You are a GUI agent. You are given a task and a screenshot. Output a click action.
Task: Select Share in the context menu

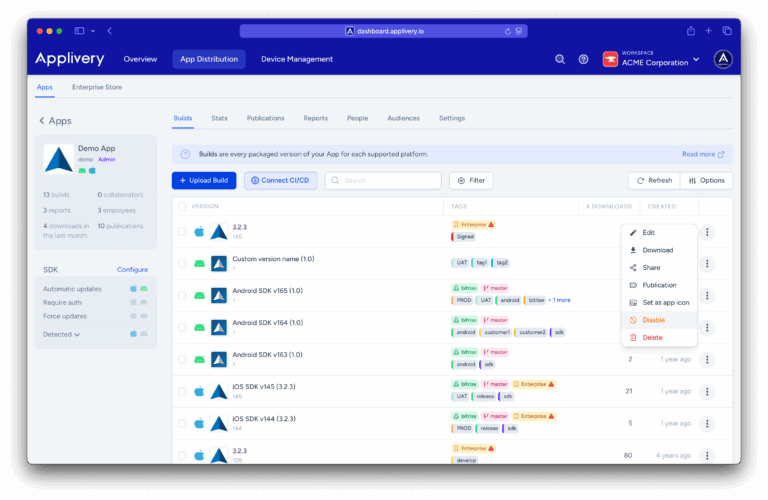point(659,268)
